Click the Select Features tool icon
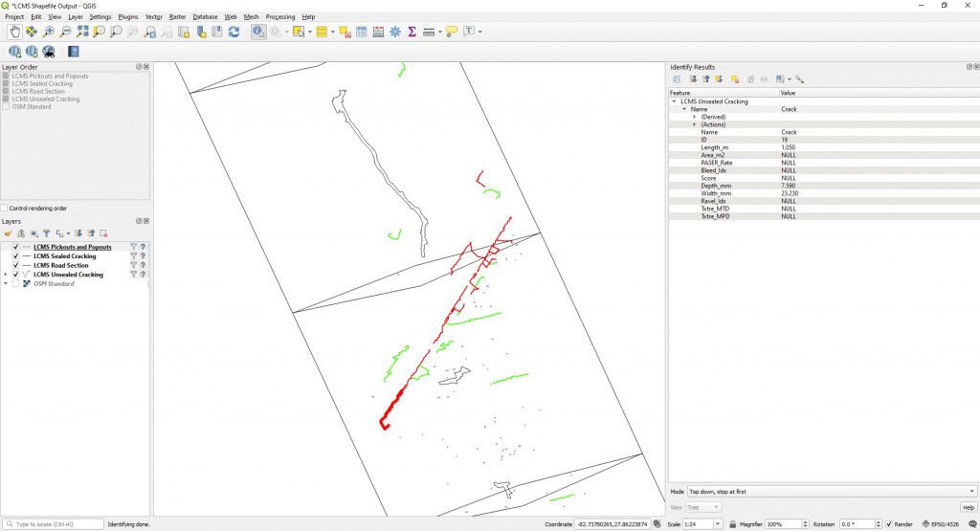 point(299,32)
